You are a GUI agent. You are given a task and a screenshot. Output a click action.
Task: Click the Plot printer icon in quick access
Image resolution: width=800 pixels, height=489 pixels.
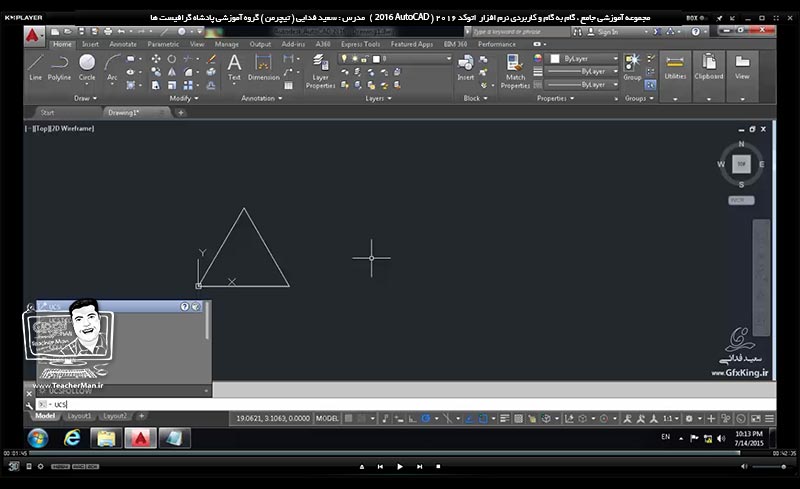click(108, 32)
